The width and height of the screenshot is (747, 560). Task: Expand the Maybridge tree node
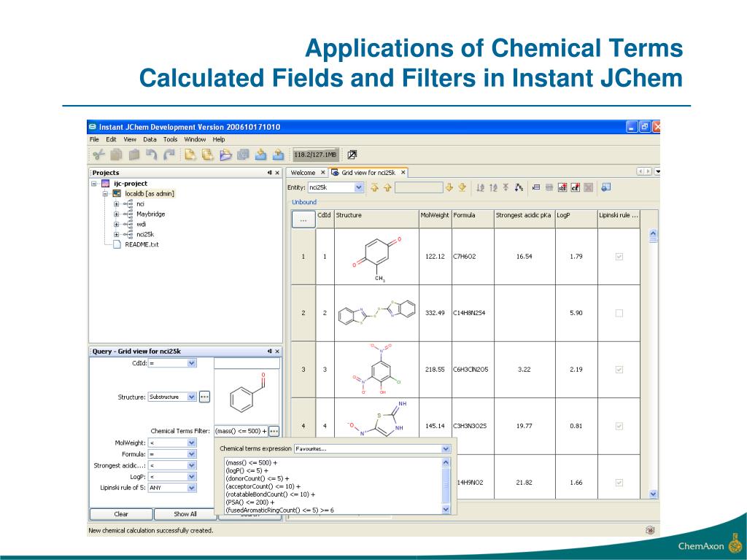pyautogui.click(x=116, y=214)
